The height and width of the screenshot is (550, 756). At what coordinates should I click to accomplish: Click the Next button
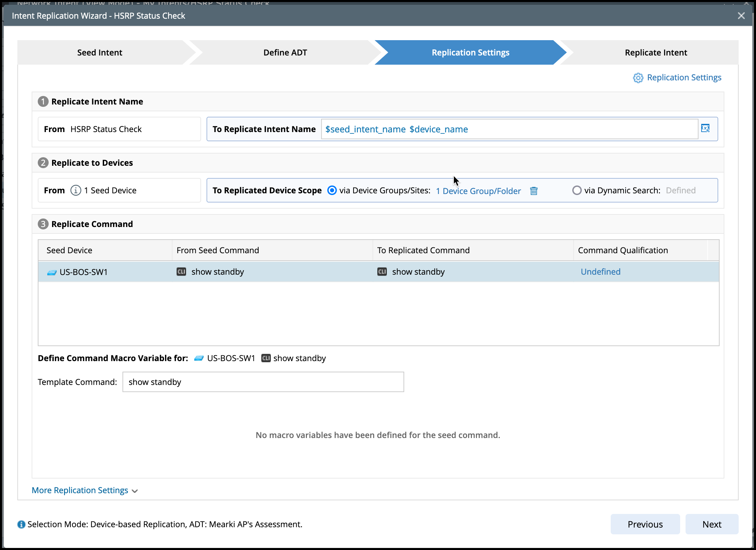(x=711, y=524)
